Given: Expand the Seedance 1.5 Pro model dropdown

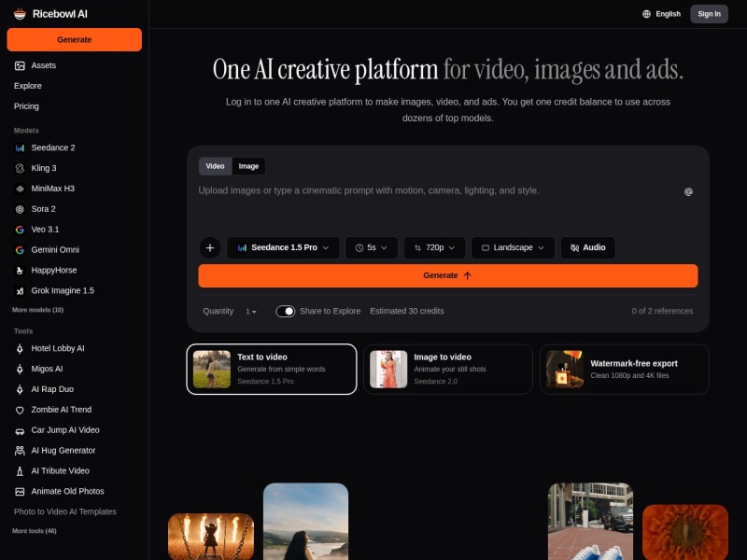Looking at the screenshot, I should [283, 247].
